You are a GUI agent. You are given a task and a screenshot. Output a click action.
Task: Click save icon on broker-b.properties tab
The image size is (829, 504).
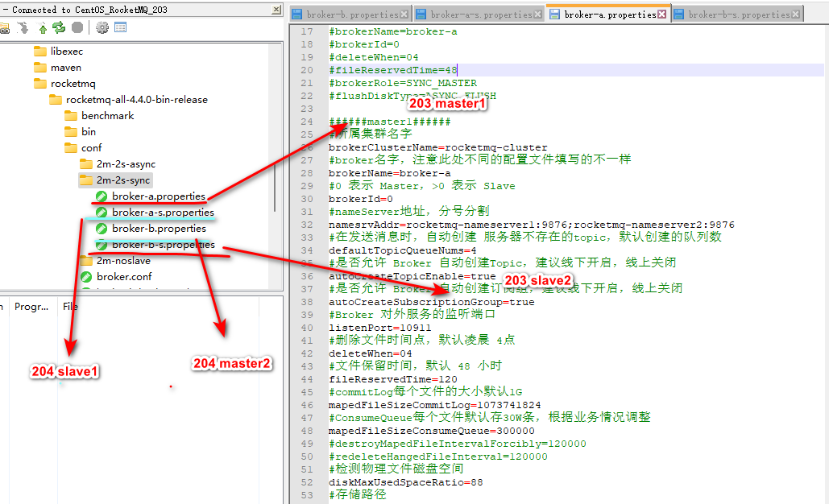(297, 14)
